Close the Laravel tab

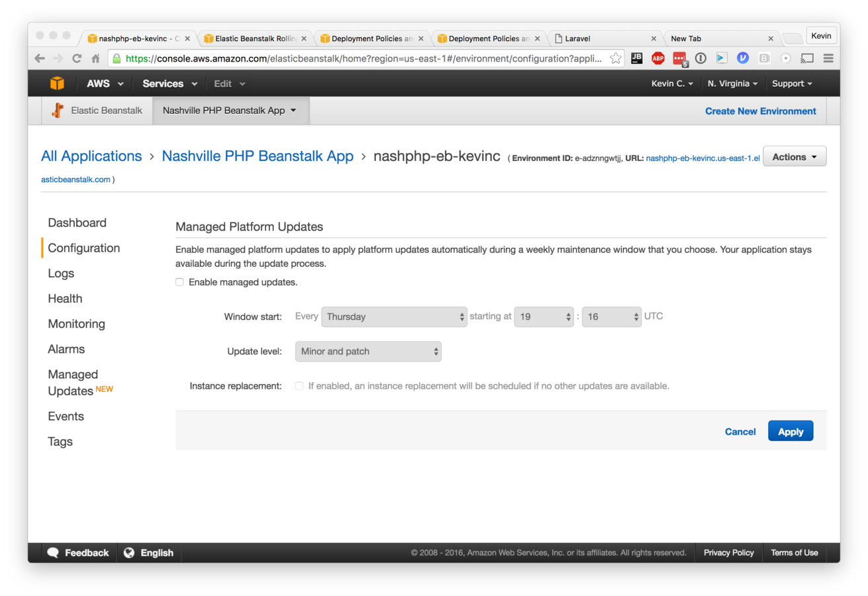pos(653,38)
